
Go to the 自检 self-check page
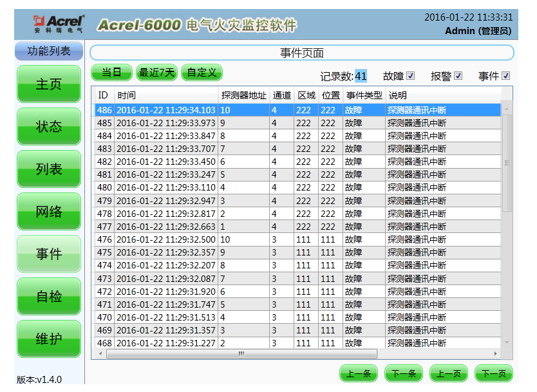click(49, 297)
